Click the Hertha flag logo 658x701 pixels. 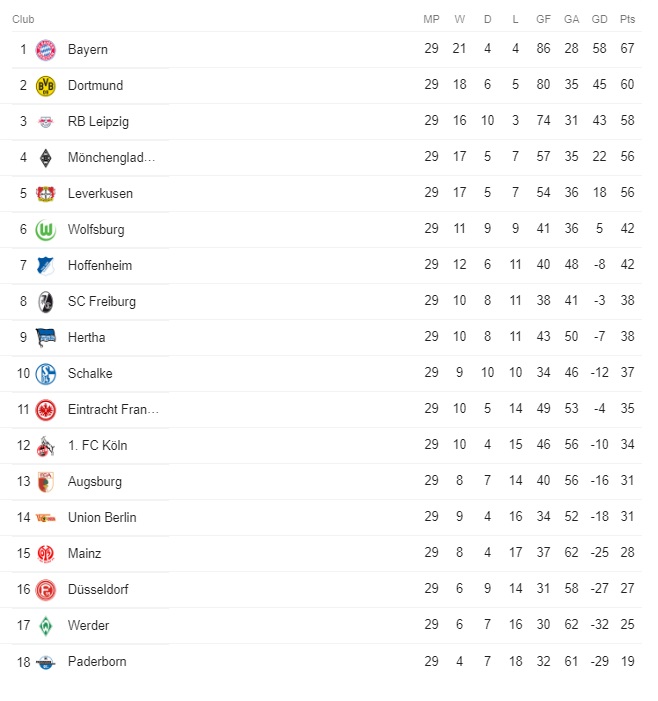tap(46, 338)
